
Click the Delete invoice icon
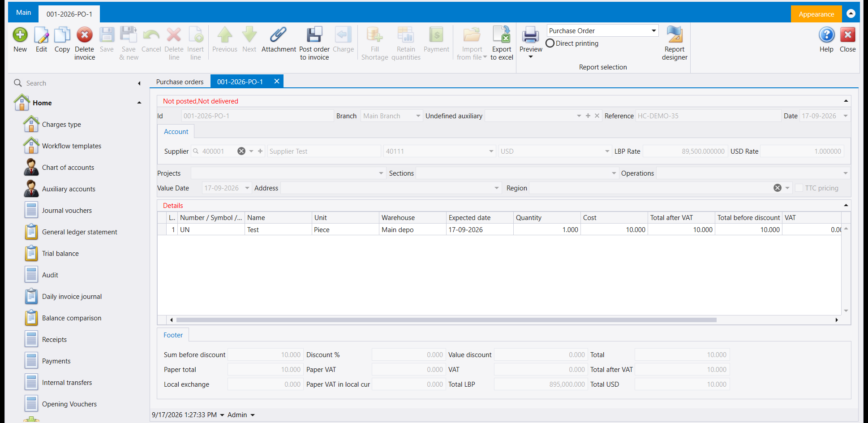(x=84, y=35)
